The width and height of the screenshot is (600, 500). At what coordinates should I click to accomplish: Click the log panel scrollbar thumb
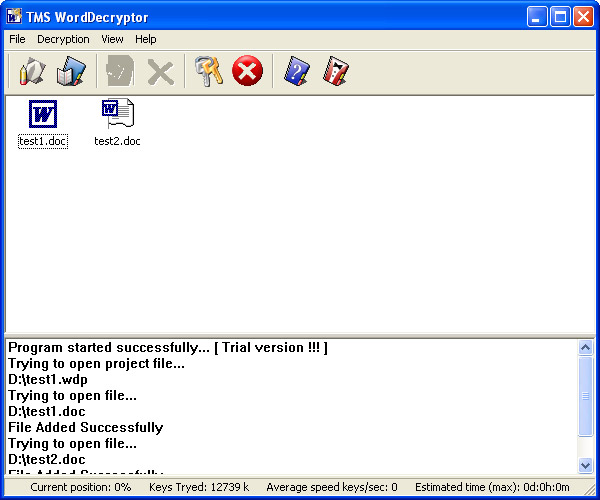coord(585,396)
